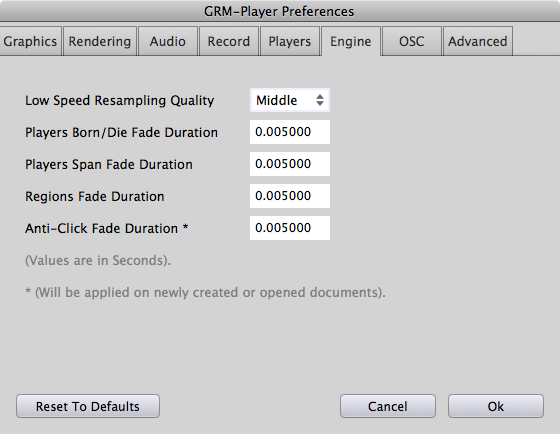Open the Rendering tab
The image size is (560, 434).
(100, 41)
